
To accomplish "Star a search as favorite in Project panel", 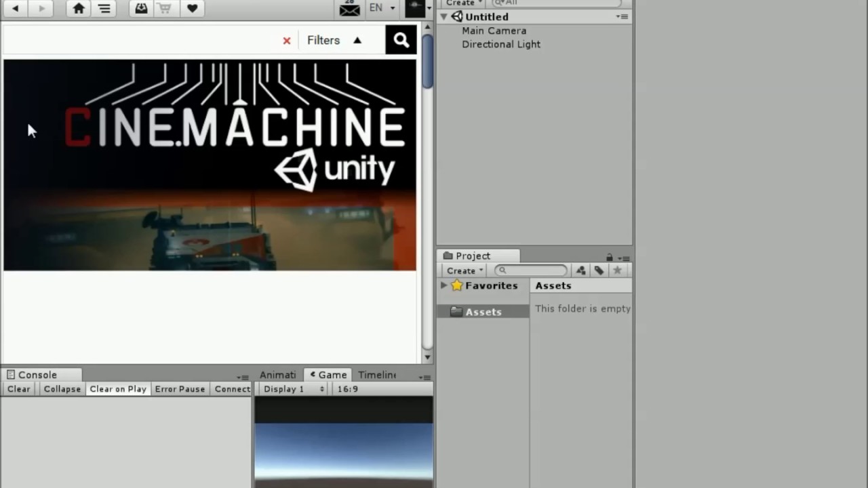I will [x=617, y=270].
